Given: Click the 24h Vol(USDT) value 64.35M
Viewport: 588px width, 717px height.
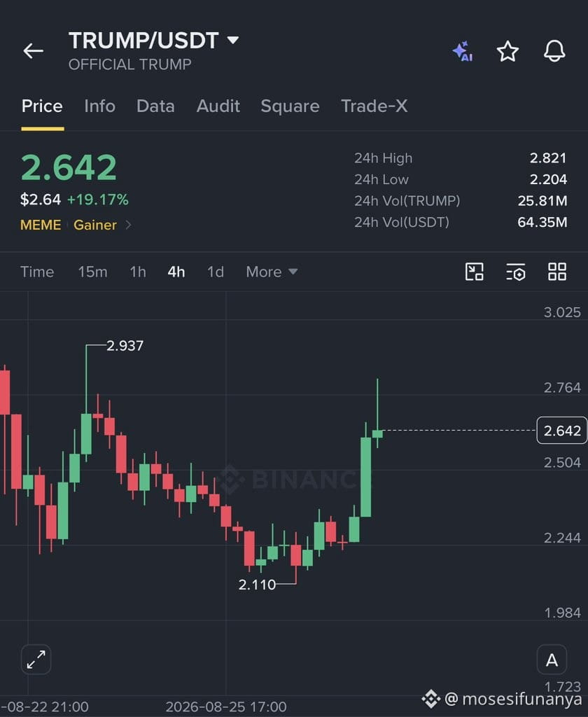Looking at the screenshot, I should tap(542, 222).
